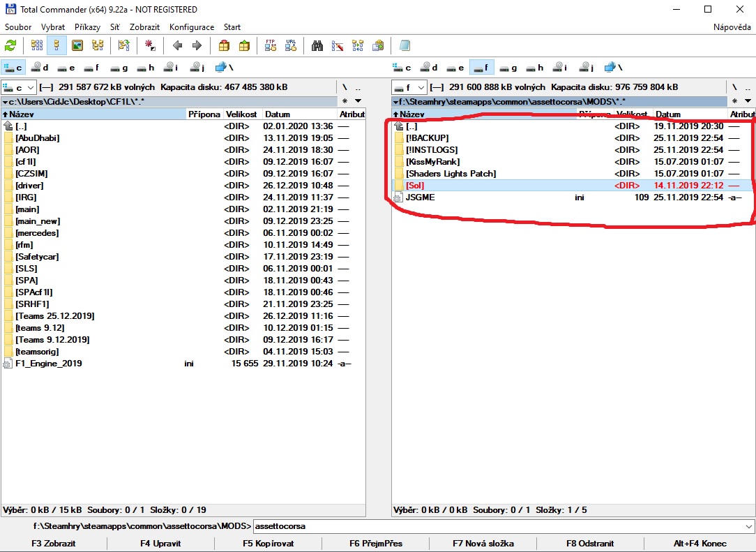Viewport: 756px width, 552px height.
Task: Click F7 Nová složka button
Action: pos(483,544)
